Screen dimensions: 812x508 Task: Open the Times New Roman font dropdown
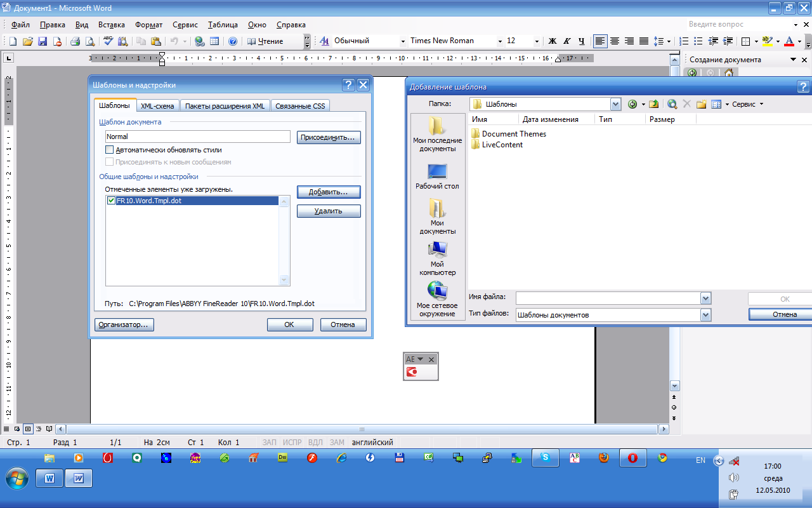(499, 41)
